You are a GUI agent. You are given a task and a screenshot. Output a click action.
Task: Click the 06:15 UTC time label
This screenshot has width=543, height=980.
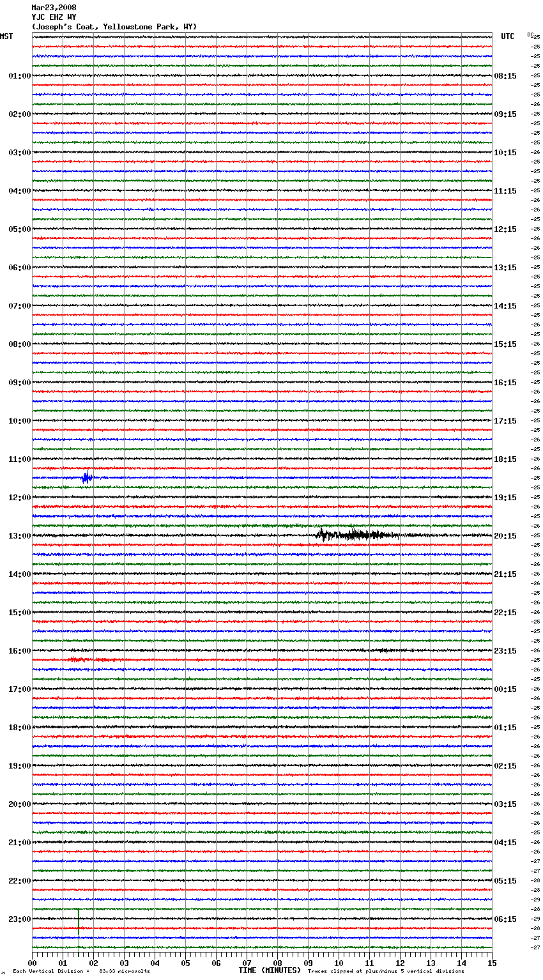click(x=505, y=919)
